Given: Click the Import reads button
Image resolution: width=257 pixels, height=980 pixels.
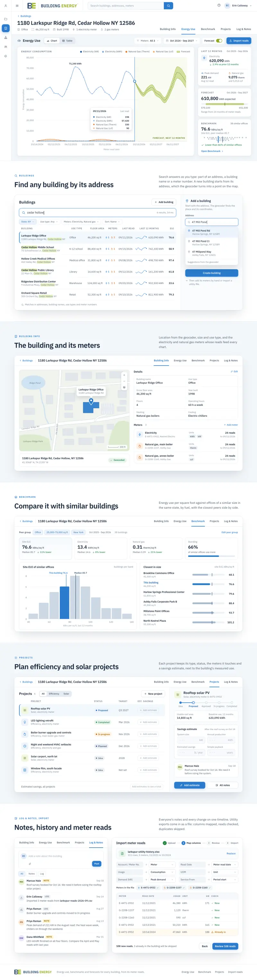Looking at the screenshot, I should click(x=239, y=41).
